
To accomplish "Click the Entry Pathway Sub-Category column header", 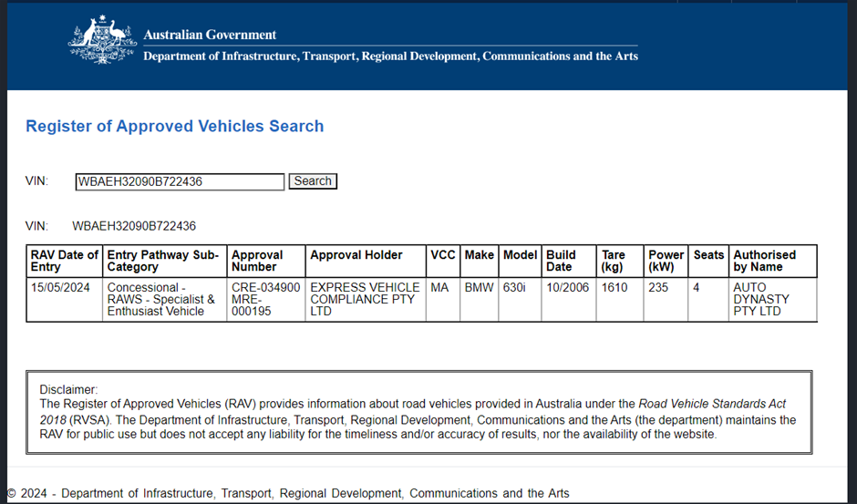I will (x=164, y=261).
